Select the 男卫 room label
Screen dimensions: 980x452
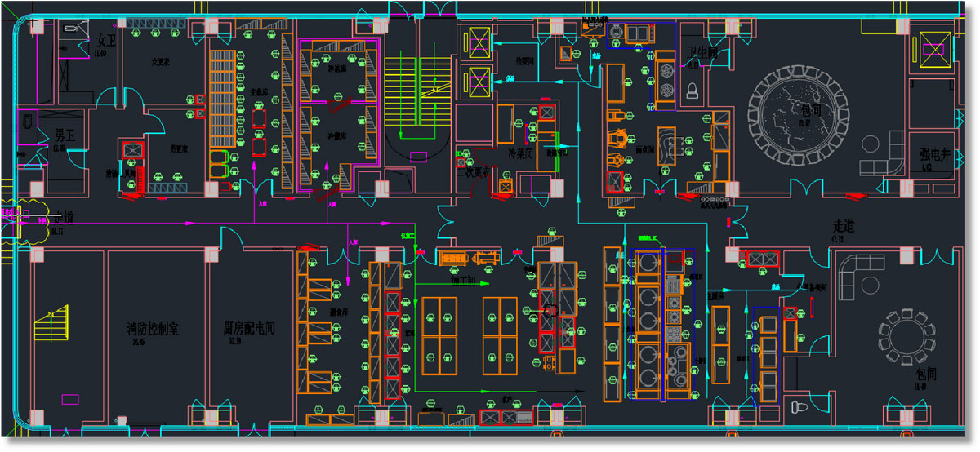(65, 133)
